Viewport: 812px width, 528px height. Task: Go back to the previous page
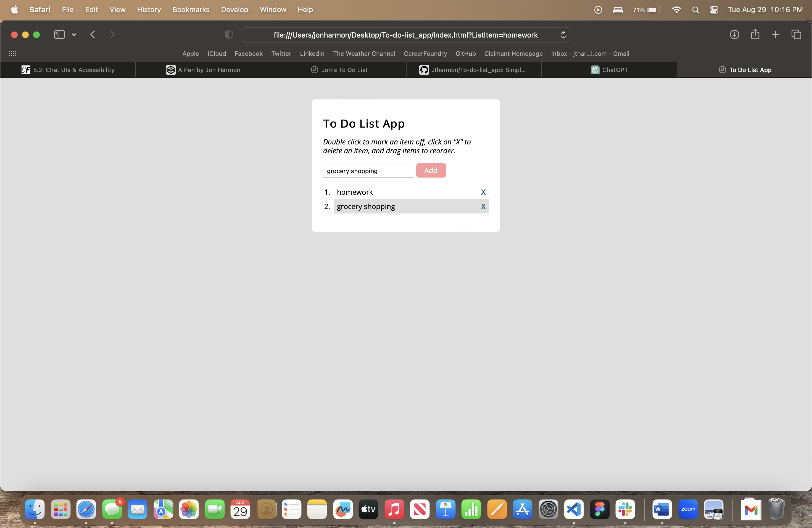tap(93, 35)
